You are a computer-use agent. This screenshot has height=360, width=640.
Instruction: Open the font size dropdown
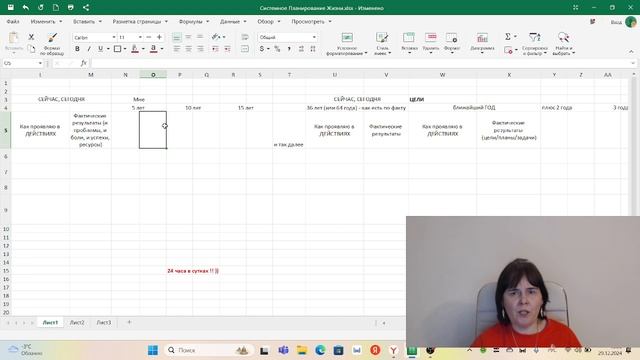140,37
